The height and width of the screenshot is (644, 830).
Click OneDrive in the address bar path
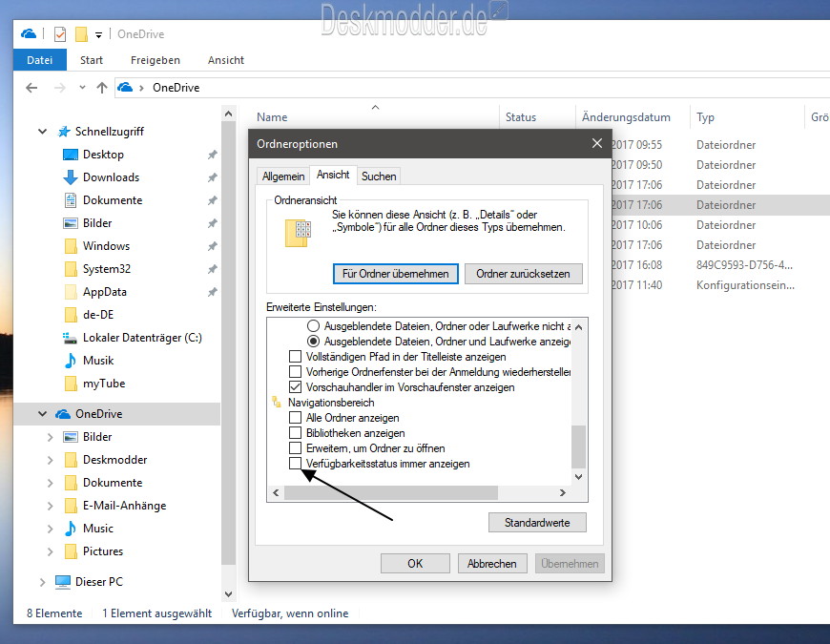(176, 88)
